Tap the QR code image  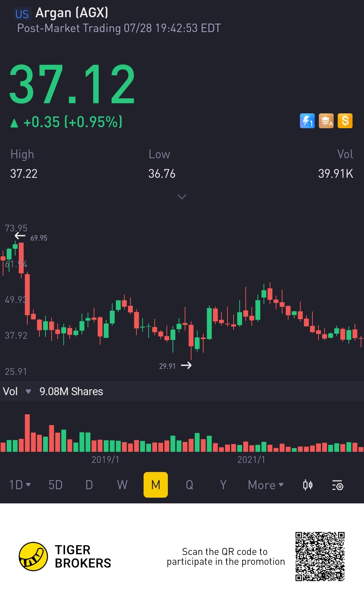(320, 557)
